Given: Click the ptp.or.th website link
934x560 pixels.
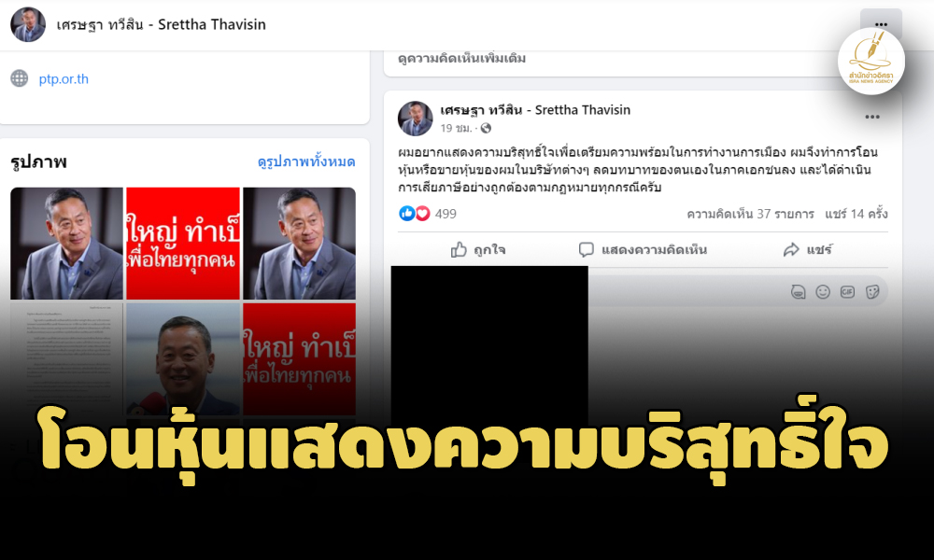Looking at the screenshot, I should coord(64,79).
